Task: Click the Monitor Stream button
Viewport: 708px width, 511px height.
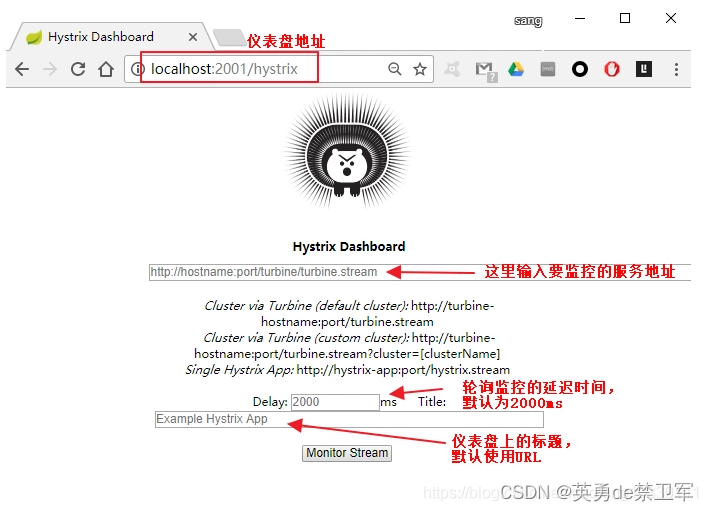Action: [347, 453]
